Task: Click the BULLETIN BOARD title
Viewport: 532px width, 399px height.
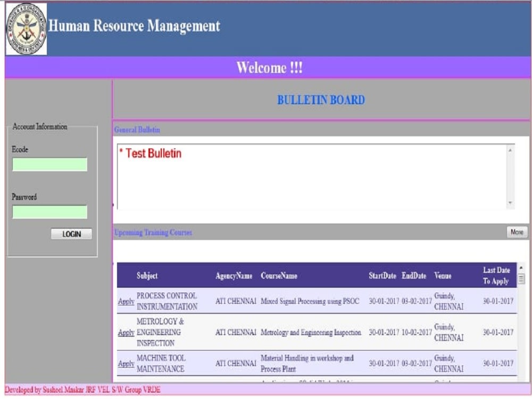Action: click(x=321, y=100)
